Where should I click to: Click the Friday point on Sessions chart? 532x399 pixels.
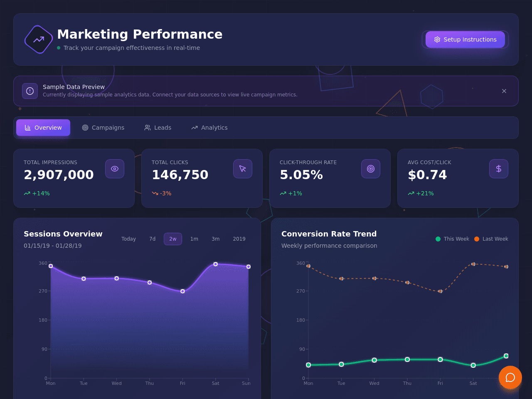pyautogui.click(x=182, y=291)
